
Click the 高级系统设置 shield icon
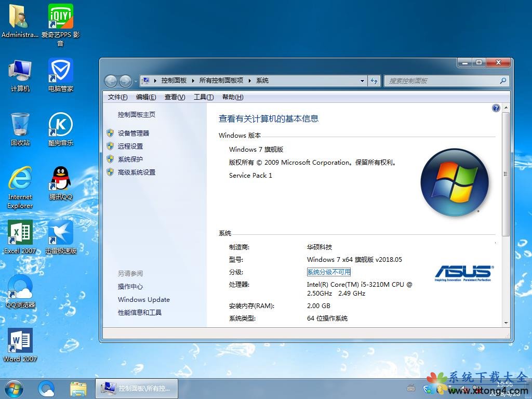(x=110, y=172)
